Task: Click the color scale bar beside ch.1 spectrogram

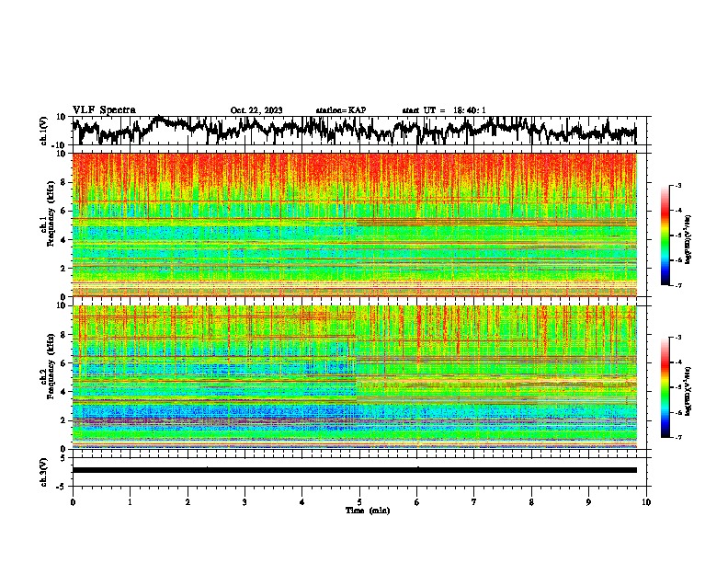Action: click(x=665, y=236)
